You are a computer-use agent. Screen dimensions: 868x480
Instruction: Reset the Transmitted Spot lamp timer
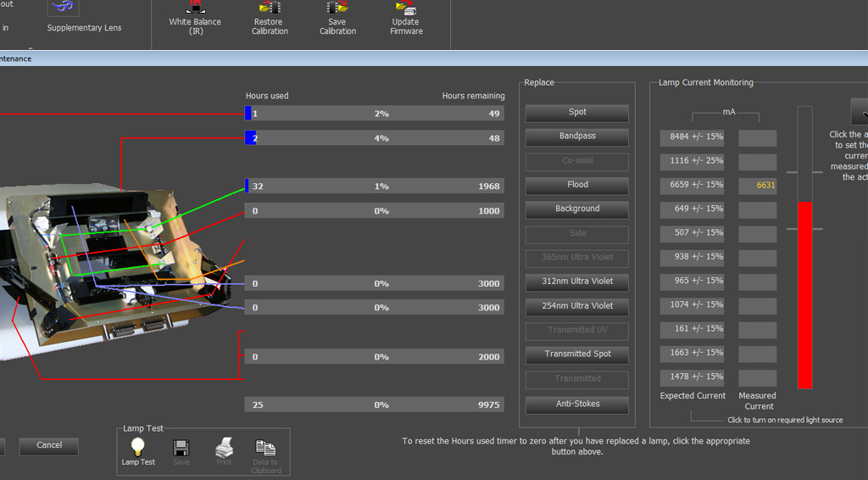[576, 354]
